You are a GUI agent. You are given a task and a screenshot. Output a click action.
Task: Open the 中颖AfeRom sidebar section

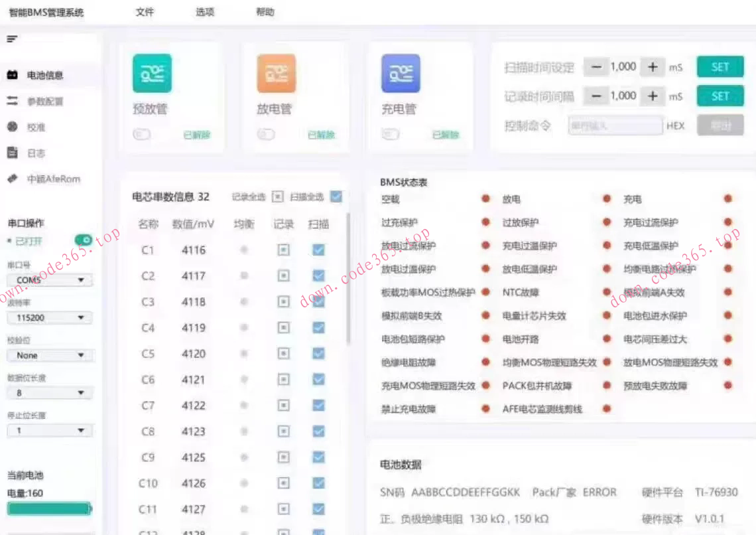pos(43,179)
